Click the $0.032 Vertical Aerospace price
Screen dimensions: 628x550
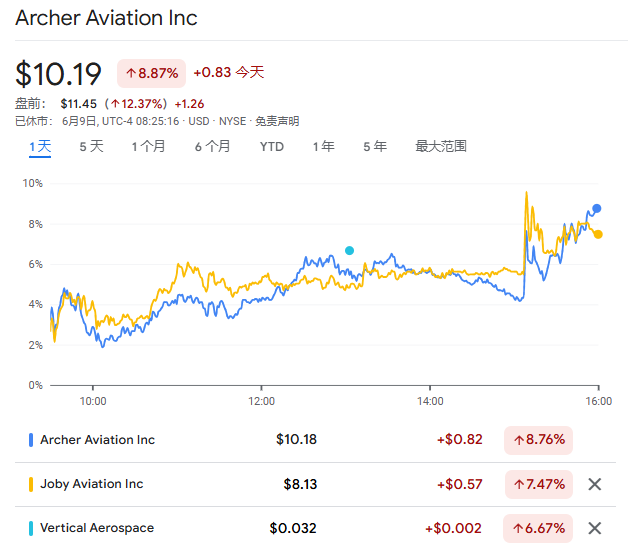[293, 528]
